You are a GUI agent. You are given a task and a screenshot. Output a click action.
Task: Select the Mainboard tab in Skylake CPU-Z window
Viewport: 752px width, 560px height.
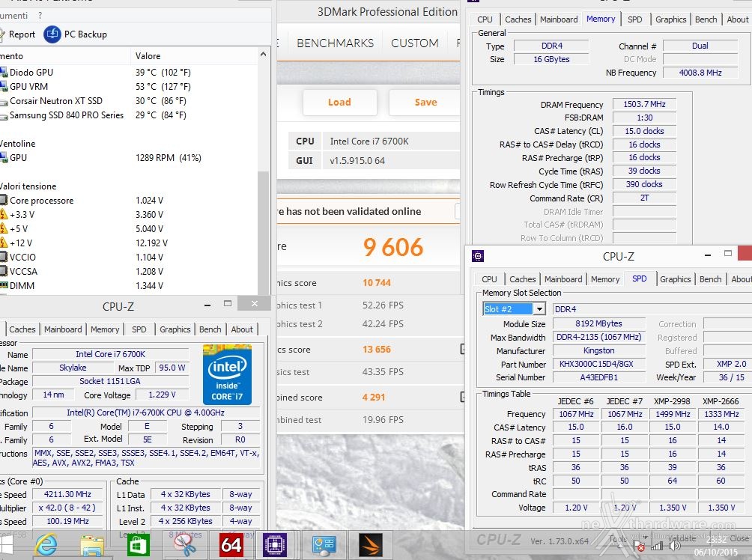point(63,329)
